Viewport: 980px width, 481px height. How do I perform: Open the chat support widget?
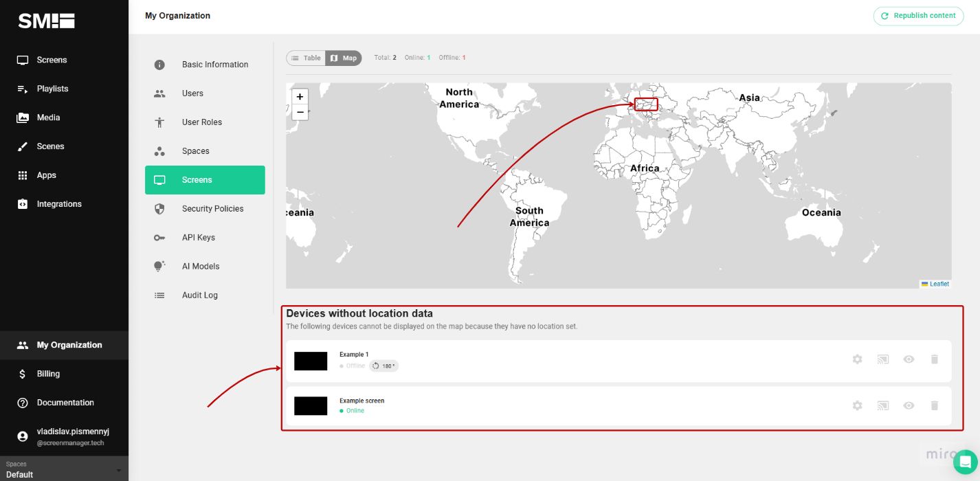pos(965,462)
